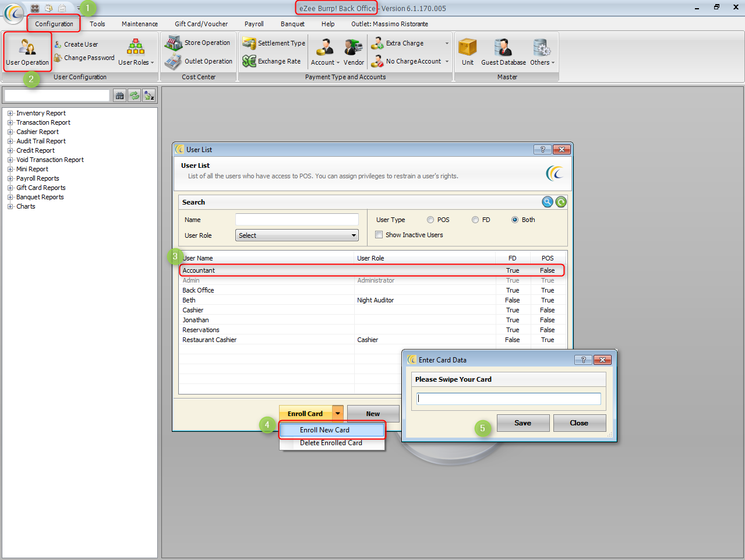Click the Close button in card dialog
Screen dimensions: 745x560
(579, 423)
